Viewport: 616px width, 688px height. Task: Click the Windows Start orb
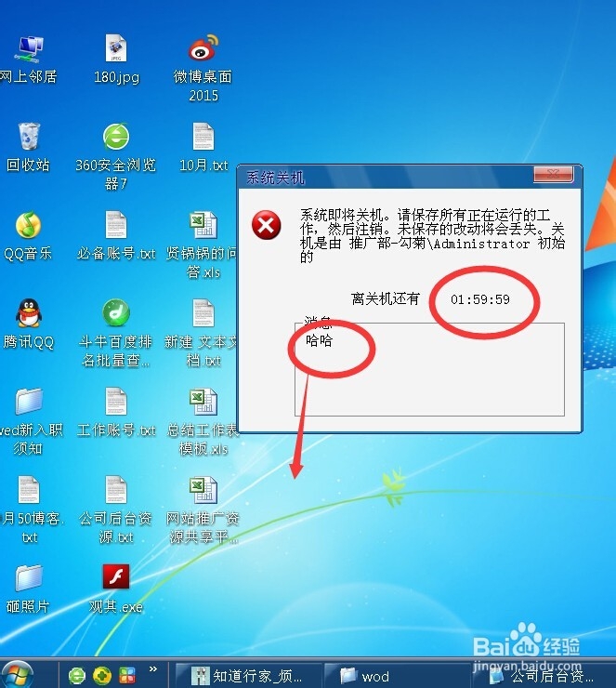click(x=16, y=675)
